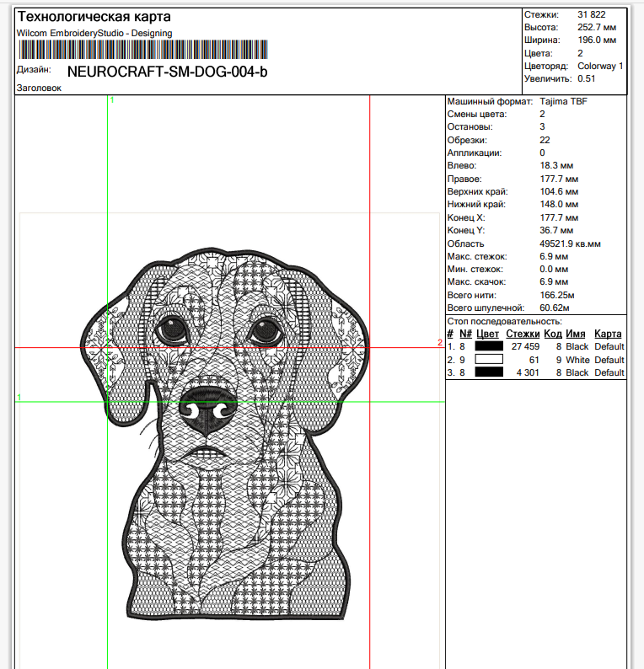Click the 'Карта' column header

pyautogui.click(x=608, y=334)
